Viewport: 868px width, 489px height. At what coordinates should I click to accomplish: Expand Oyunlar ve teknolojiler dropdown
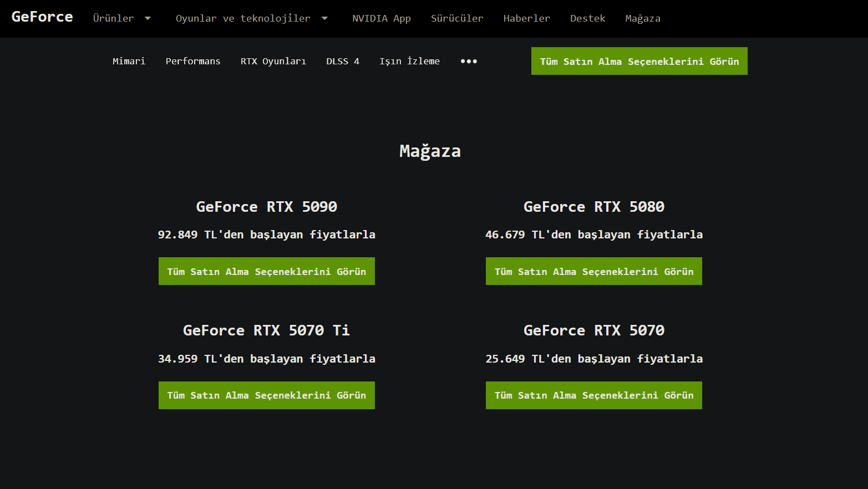click(252, 18)
